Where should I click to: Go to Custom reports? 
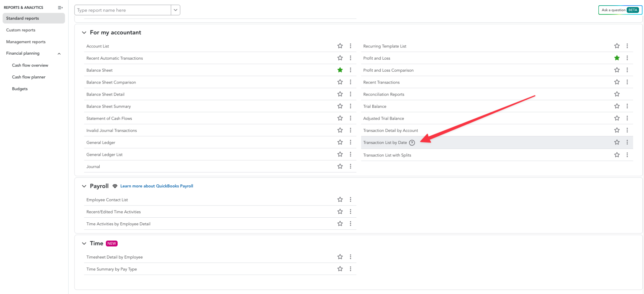click(x=21, y=30)
